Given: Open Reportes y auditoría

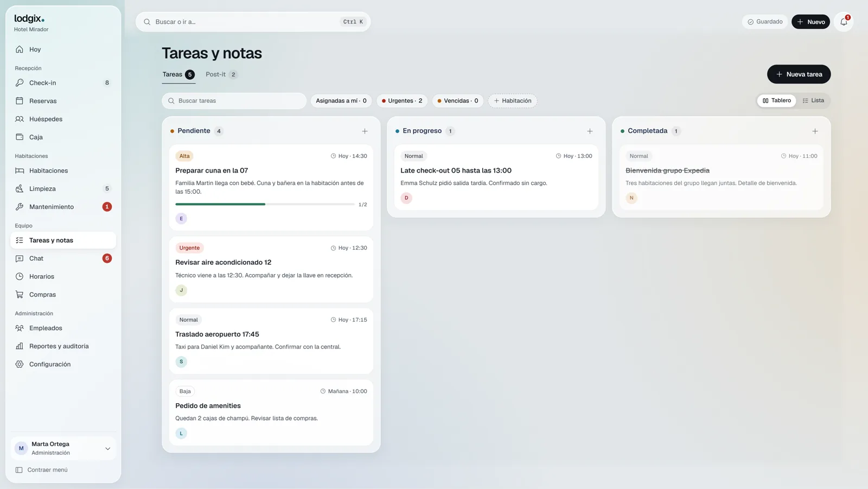Looking at the screenshot, I should pos(63,346).
